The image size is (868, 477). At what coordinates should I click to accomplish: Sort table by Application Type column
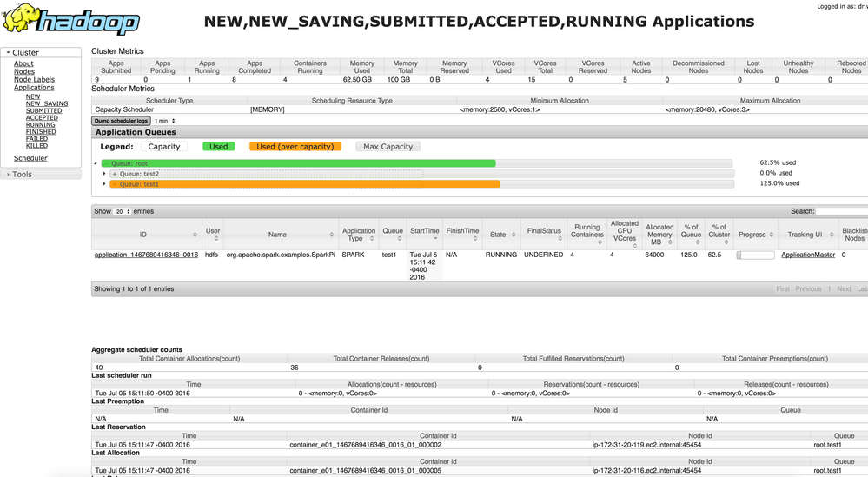[359, 235]
